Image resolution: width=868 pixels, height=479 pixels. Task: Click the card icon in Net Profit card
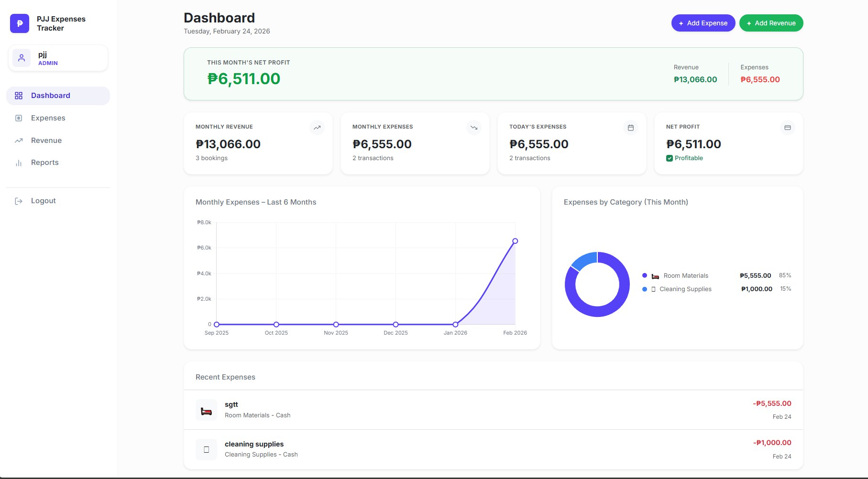(787, 128)
